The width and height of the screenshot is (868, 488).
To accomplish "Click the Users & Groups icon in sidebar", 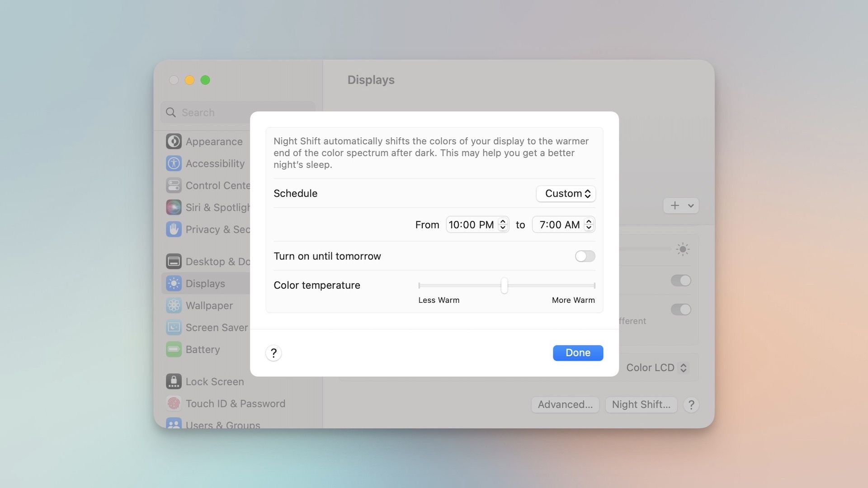I will pos(174,424).
